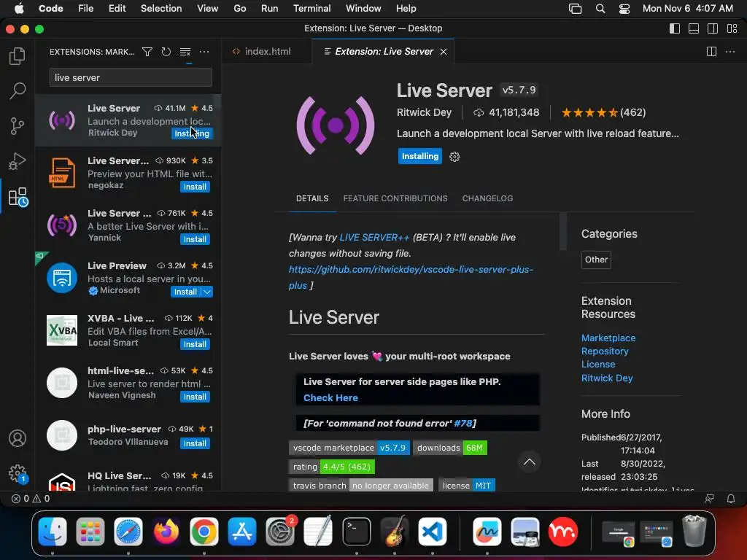Viewport: 747px width, 560px height.
Task: Install html-live-server by Naveen Vignesh
Action: click(x=195, y=397)
